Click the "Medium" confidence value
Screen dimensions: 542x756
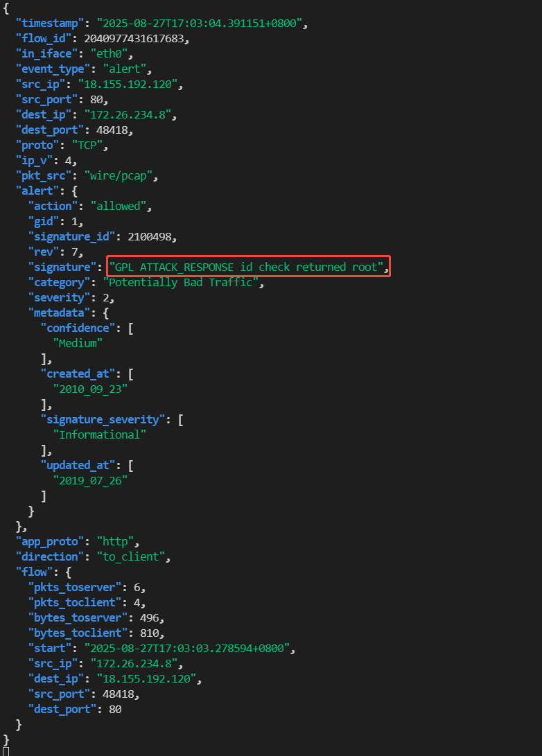click(78, 343)
